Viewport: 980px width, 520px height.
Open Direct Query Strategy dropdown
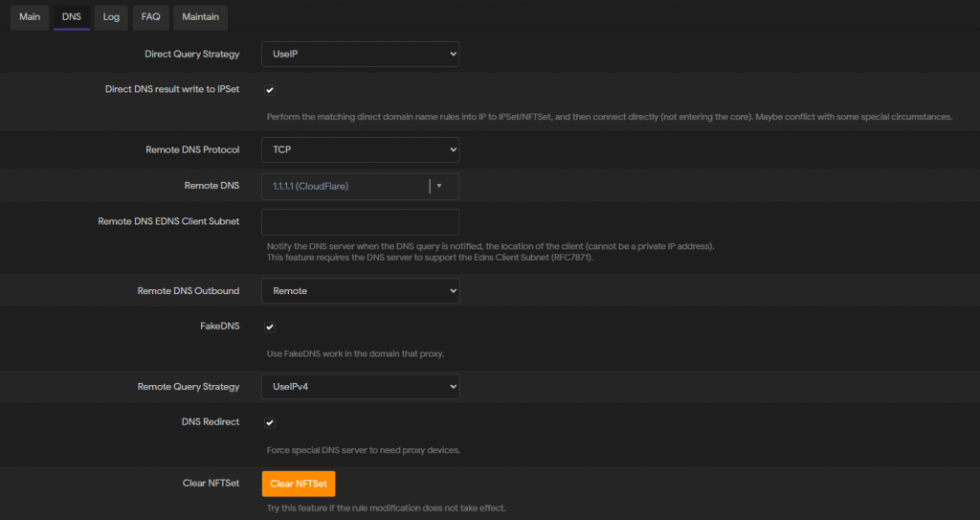(360, 55)
